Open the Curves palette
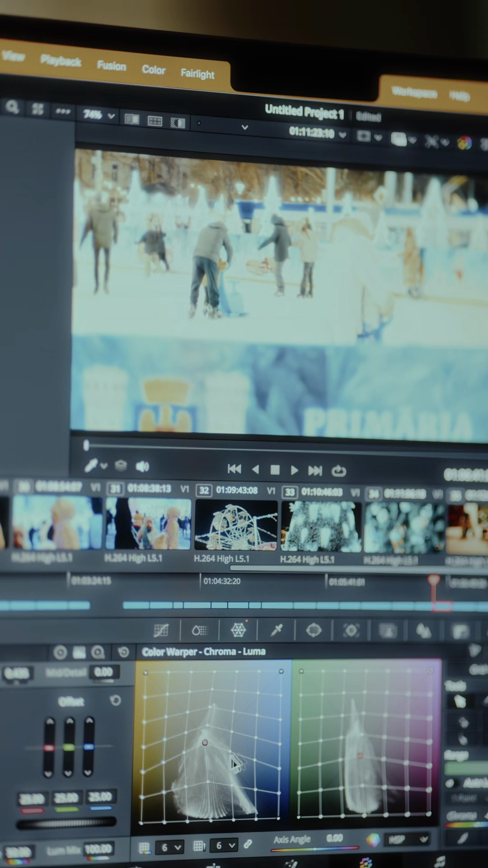 (x=161, y=630)
